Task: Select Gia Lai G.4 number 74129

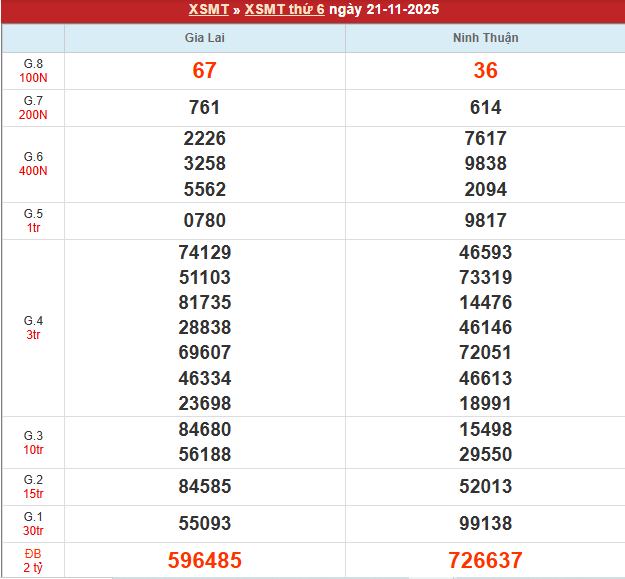Action: pos(204,253)
